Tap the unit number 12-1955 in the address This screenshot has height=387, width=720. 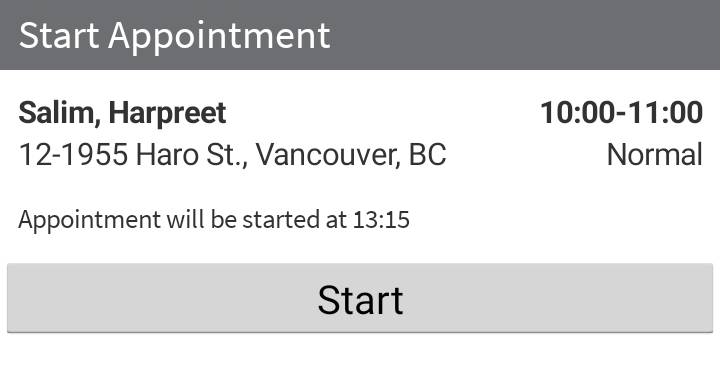(73, 155)
